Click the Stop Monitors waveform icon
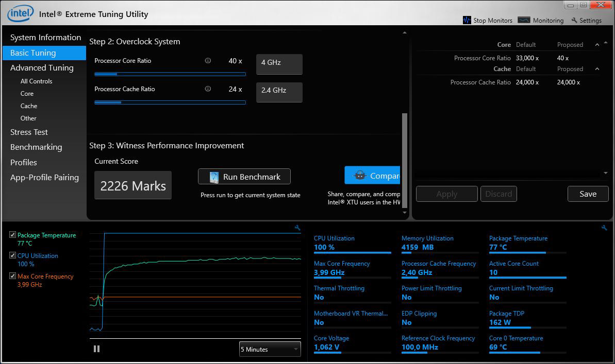Image resolution: width=615 pixels, height=364 pixels. click(467, 20)
